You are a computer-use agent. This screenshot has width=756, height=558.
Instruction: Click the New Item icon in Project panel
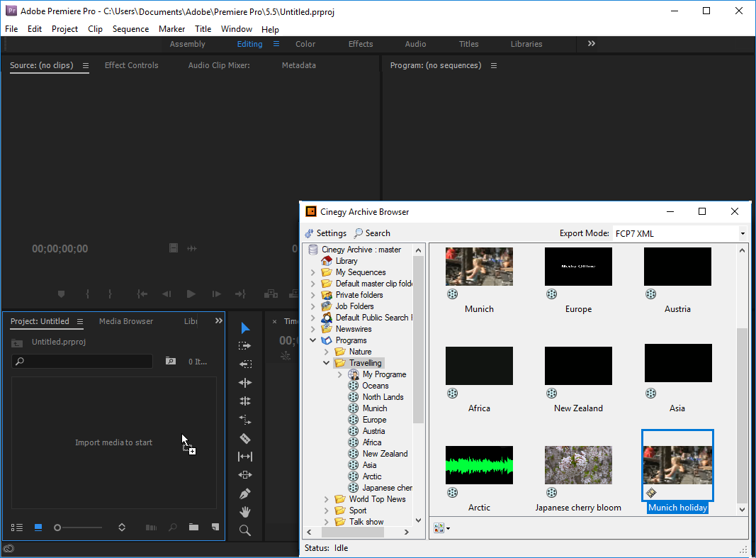[x=215, y=527]
